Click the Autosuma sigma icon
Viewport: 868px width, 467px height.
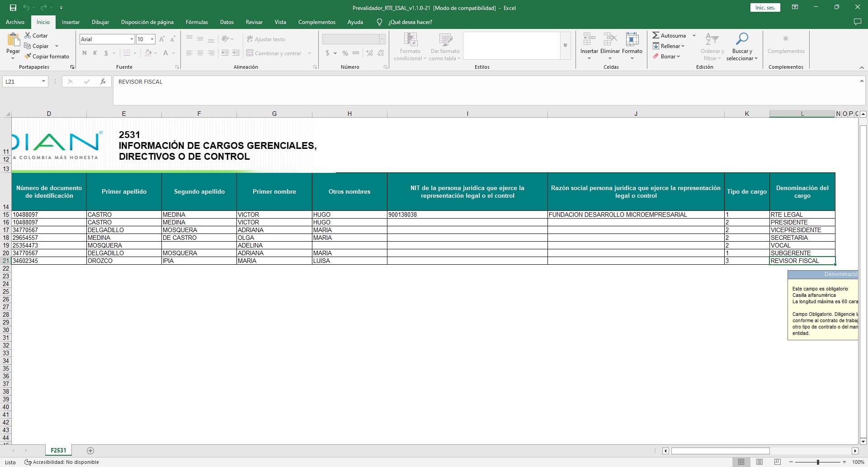tap(656, 35)
